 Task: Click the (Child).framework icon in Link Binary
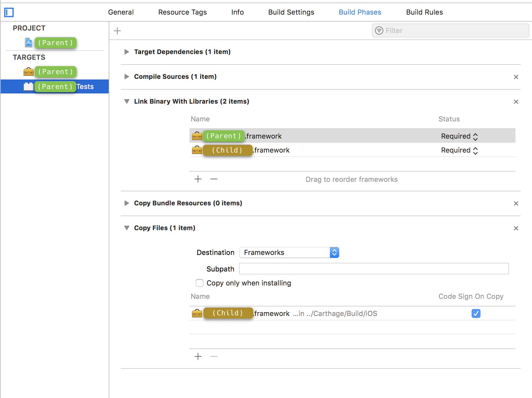197,150
